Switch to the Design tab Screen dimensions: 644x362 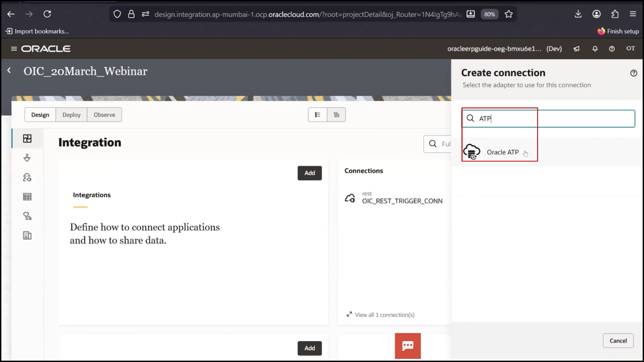(x=40, y=115)
